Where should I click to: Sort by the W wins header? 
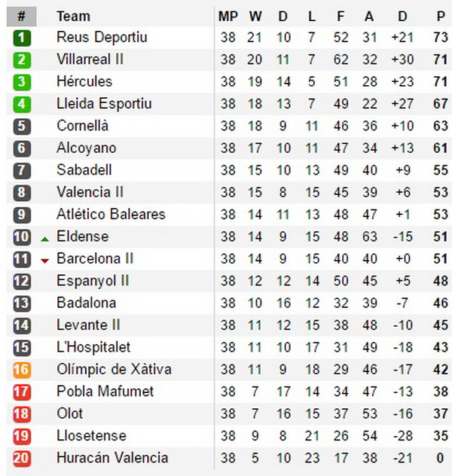(255, 17)
